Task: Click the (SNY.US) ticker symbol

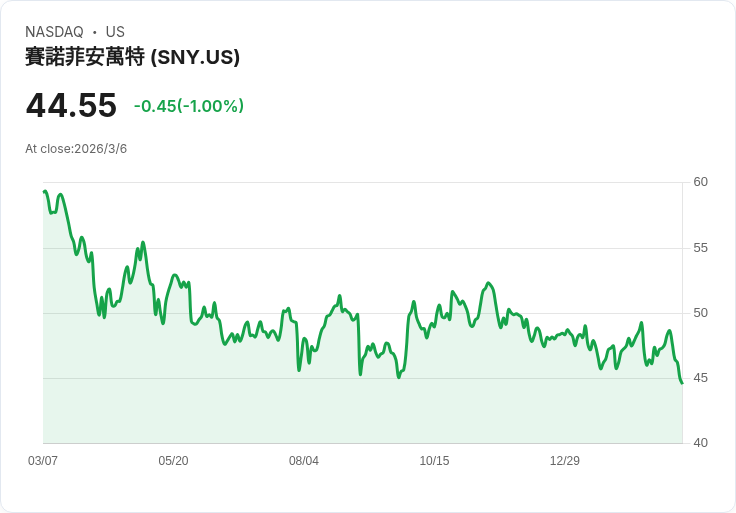Action: (195, 58)
